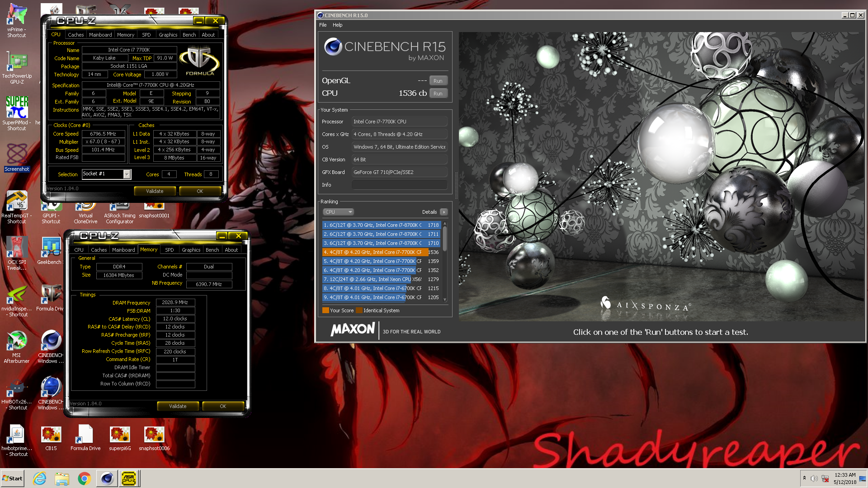Show hidden system tray icons

[804, 478]
